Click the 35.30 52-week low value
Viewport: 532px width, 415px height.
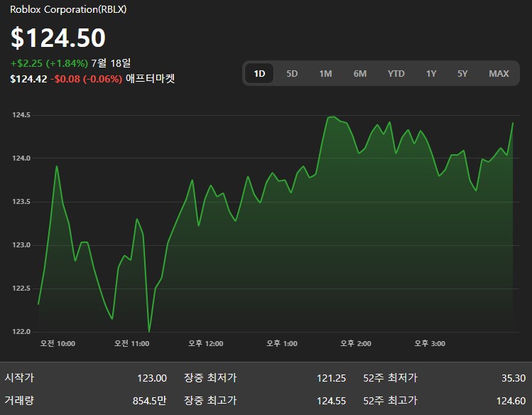[514, 378]
